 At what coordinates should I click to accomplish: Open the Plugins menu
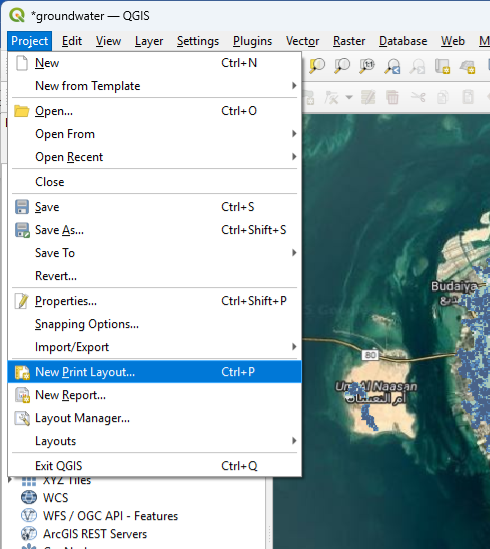click(252, 41)
